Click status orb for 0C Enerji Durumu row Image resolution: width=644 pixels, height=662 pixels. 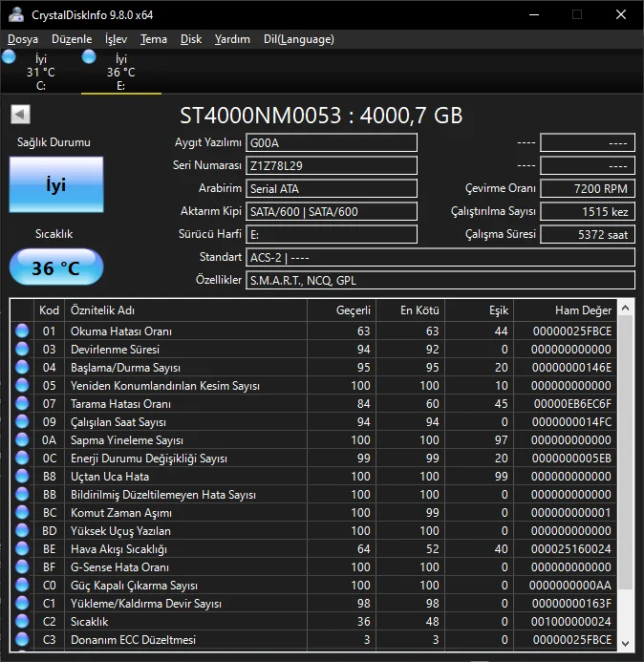pyautogui.click(x=22, y=458)
